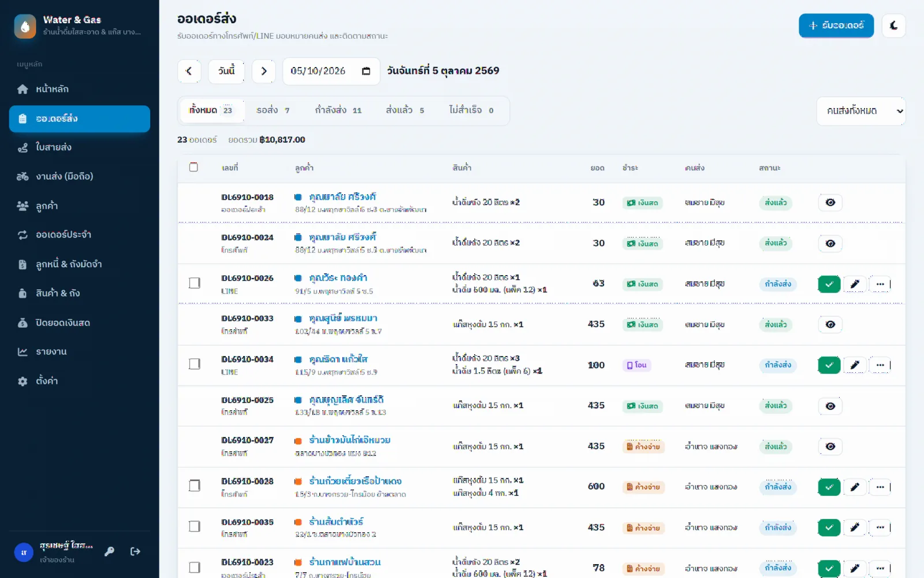Image resolution: width=924 pixels, height=578 pixels.
Task: Check the box for order DL6910-0035
Action: [x=195, y=526]
